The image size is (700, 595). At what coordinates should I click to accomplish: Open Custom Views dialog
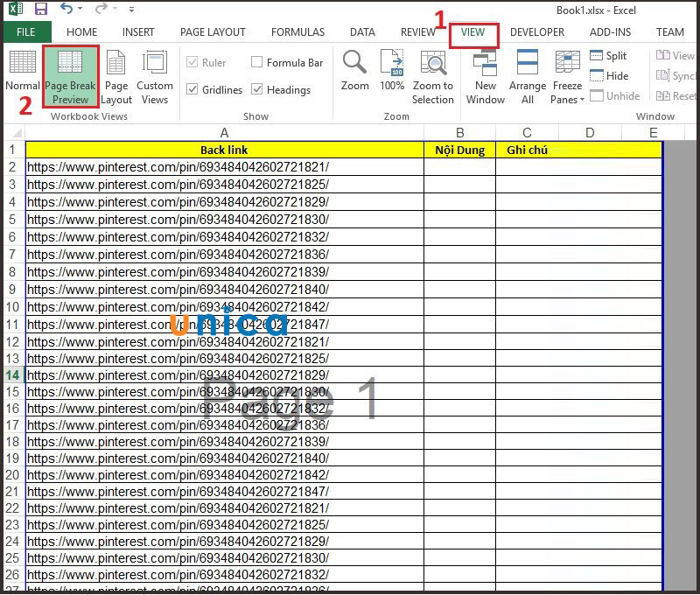click(x=155, y=76)
